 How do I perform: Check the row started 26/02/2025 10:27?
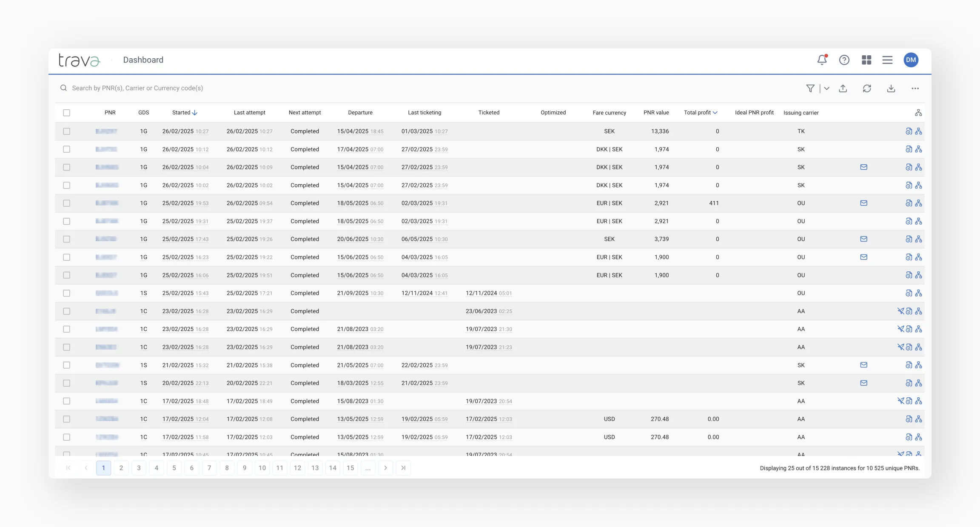pyautogui.click(x=67, y=131)
